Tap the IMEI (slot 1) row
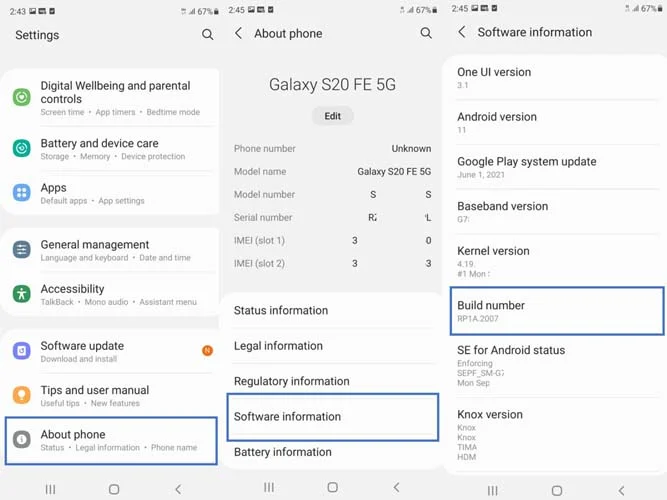The width and height of the screenshot is (667, 500). click(333, 240)
